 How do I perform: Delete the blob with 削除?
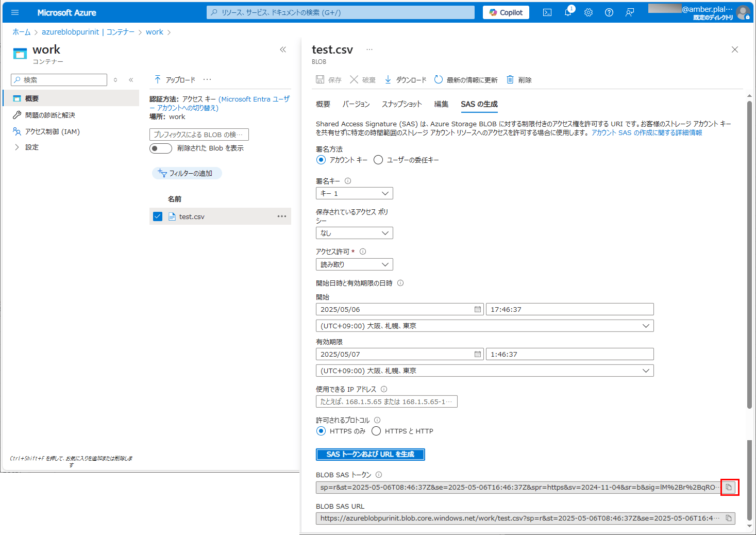pyautogui.click(x=519, y=80)
